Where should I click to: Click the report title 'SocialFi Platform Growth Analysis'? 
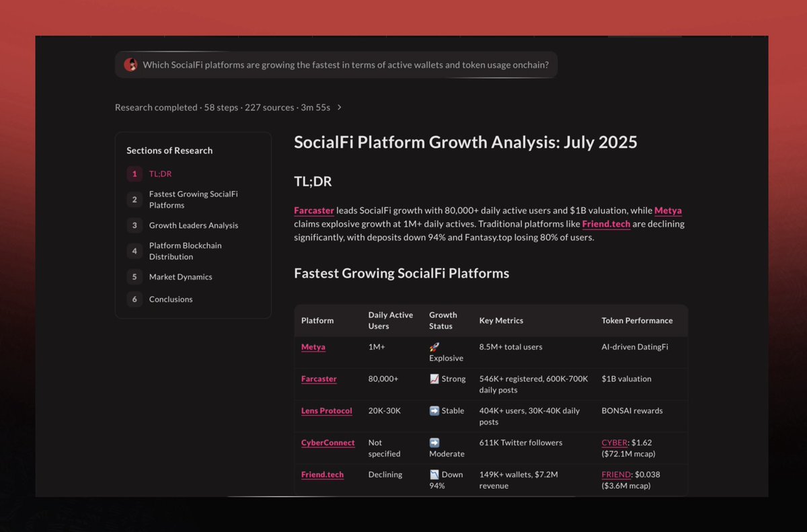click(x=465, y=142)
